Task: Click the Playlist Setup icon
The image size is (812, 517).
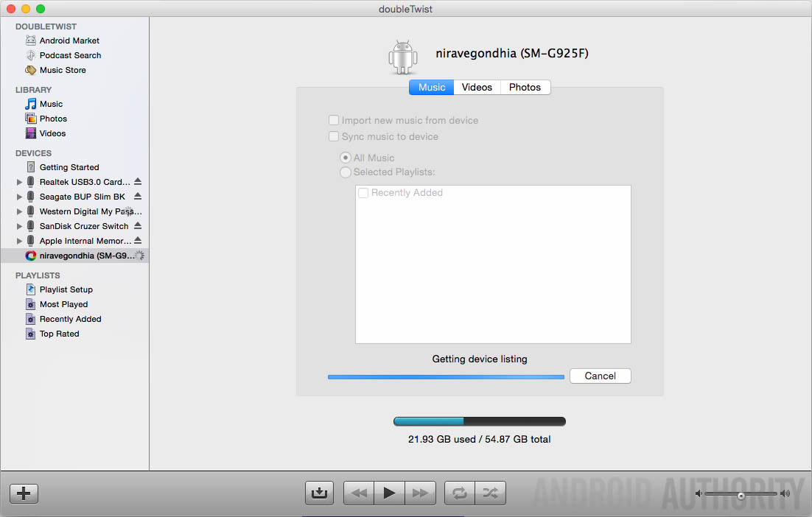Action: (x=30, y=289)
